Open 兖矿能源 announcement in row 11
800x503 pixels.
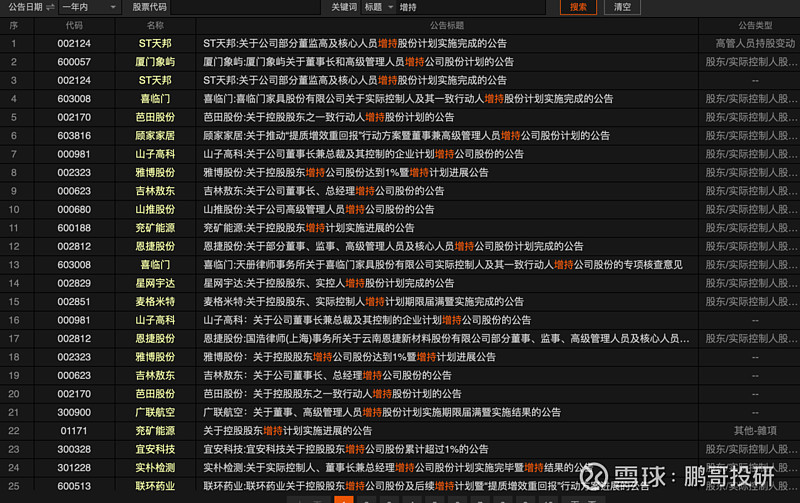tap(309, 228)
